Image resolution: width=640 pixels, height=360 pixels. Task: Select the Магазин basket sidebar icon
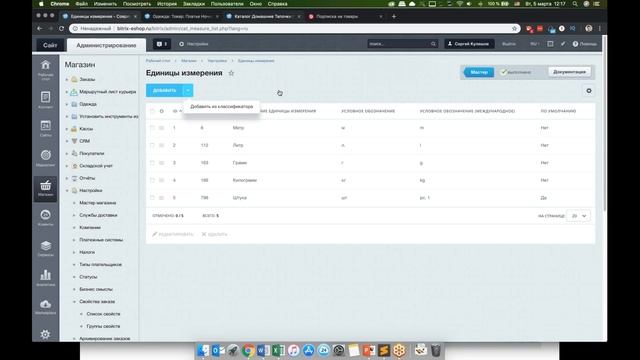(x=45, y=189)
